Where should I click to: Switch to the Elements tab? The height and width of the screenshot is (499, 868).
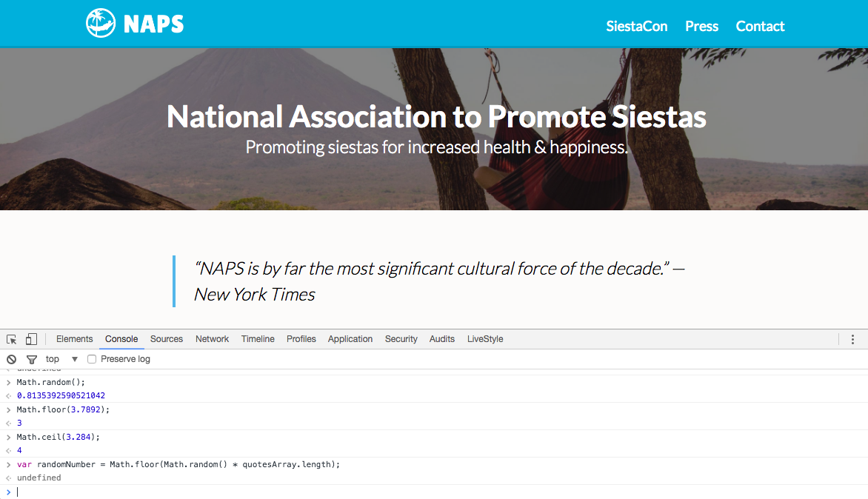tap(75, 339)
